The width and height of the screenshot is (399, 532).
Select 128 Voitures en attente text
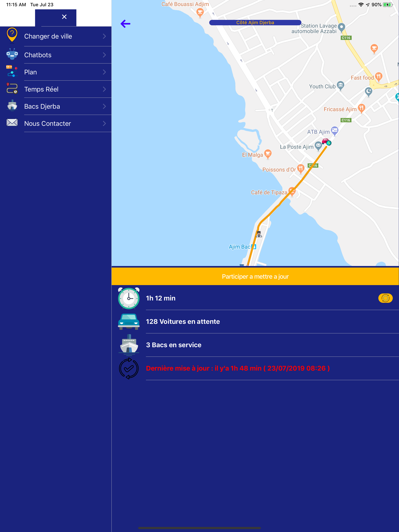pos(183,321)
